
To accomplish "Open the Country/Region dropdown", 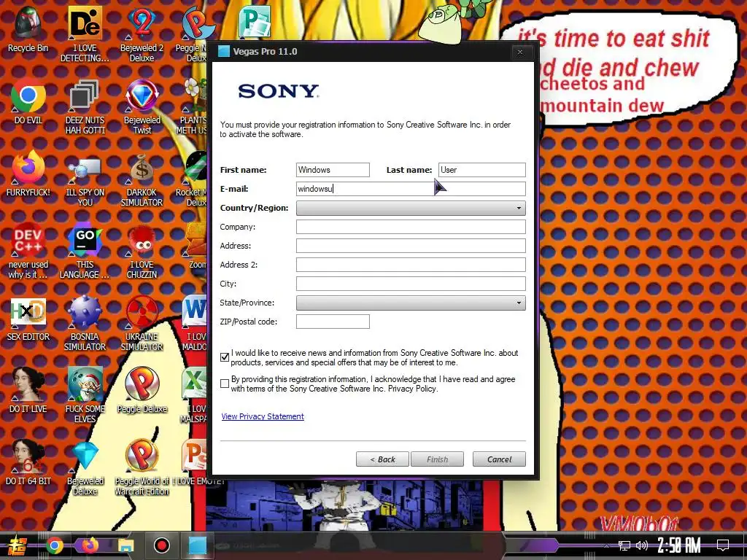I will 411,208.
